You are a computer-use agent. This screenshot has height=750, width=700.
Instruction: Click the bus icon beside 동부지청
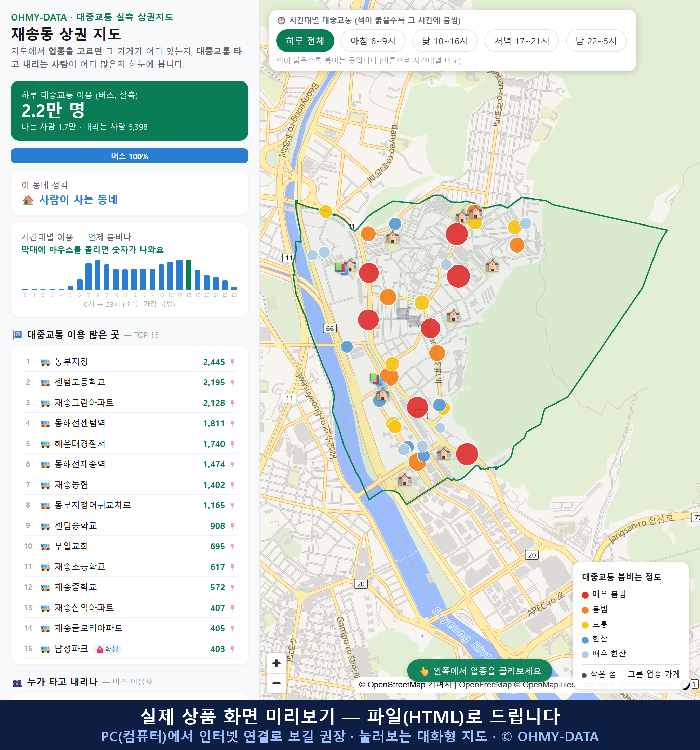[45, 362]
